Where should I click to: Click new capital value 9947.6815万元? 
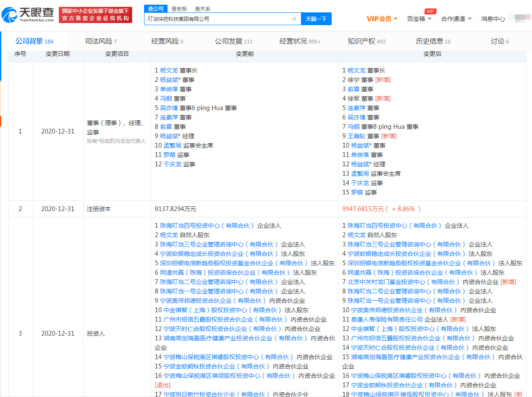click(364, 209)
